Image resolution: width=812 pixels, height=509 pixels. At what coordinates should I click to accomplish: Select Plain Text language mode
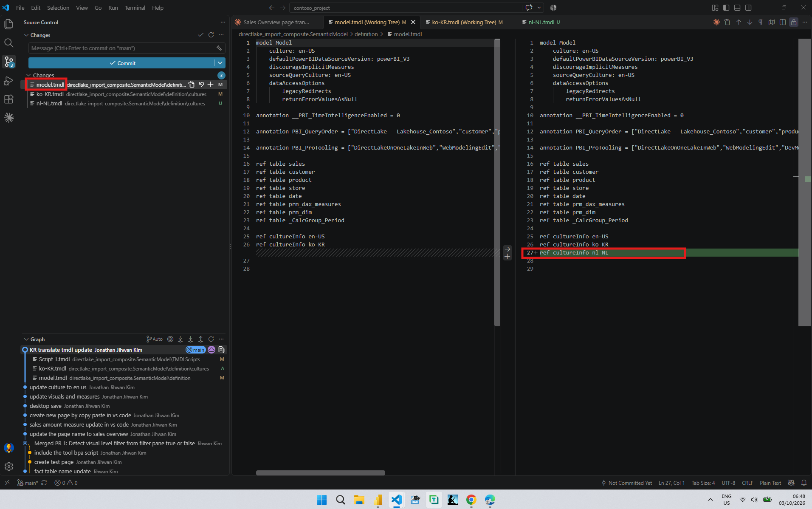(770, 483)
